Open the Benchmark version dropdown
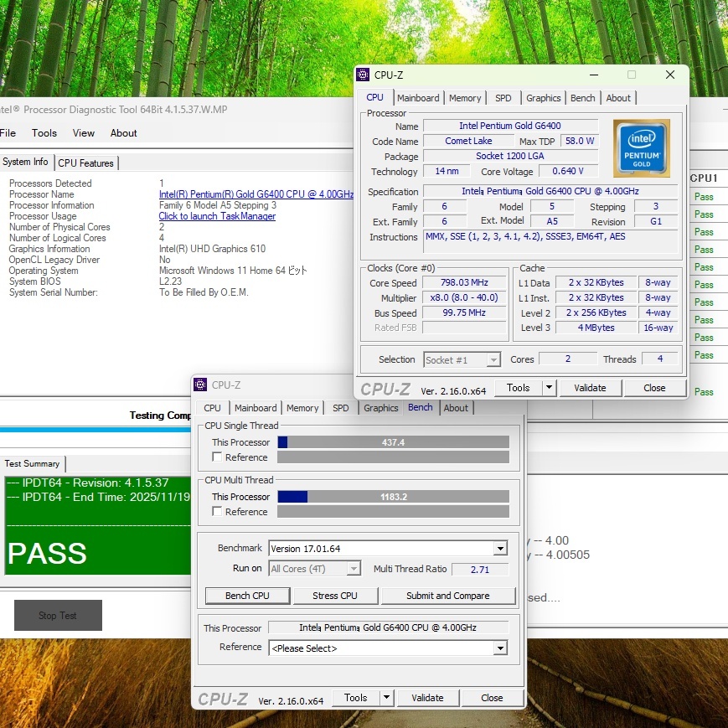 tap(500, 549)
